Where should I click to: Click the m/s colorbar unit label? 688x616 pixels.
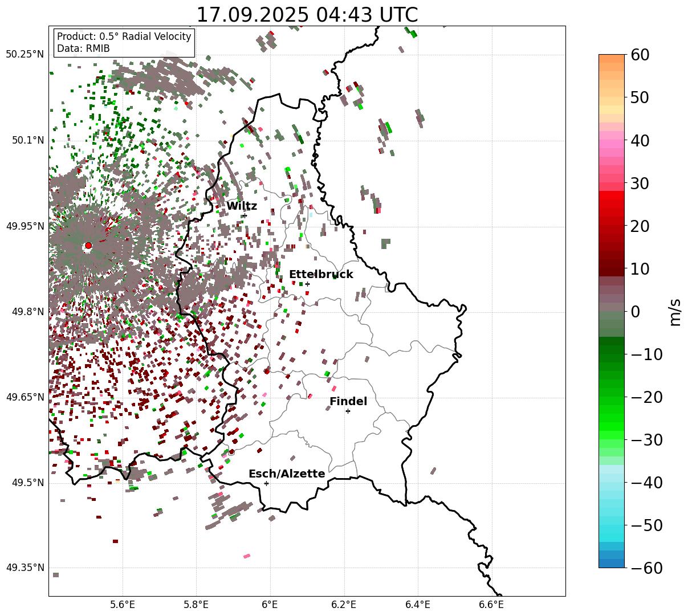(675, 311)
